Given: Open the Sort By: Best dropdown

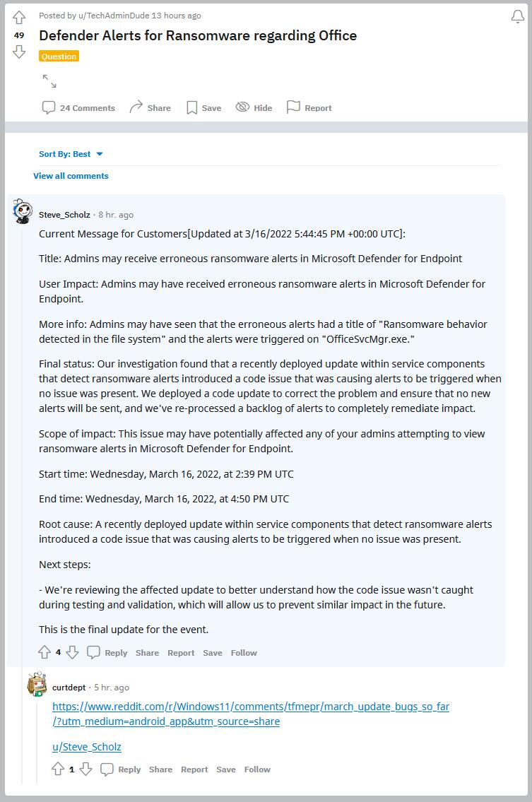Looking at the screenshot, I should [x=71, y=154].
